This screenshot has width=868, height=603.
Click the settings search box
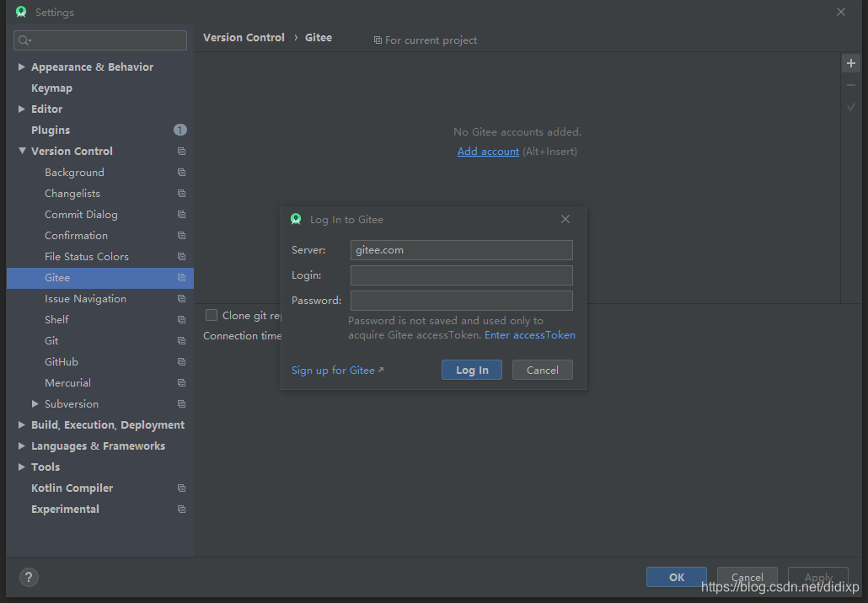pos(100,40)
